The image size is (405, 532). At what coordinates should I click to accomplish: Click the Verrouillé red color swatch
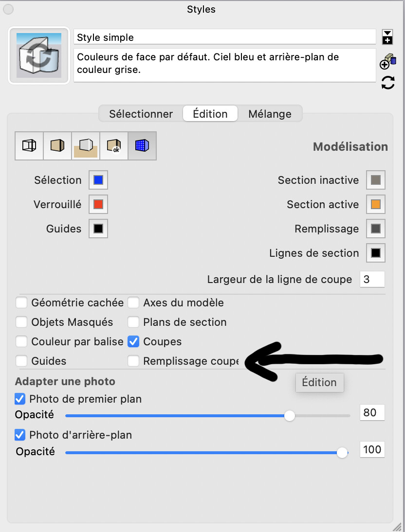tap(98, 204)
